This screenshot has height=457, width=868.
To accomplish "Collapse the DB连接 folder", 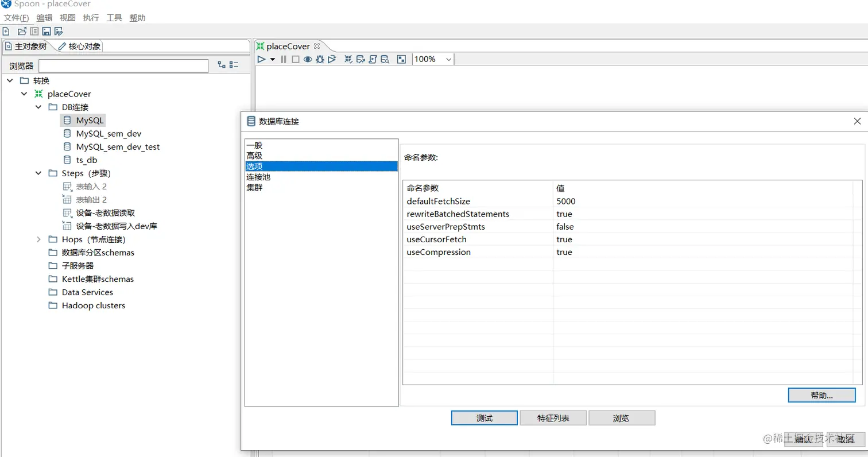I will pyautogui.click(x=38, y=107).
